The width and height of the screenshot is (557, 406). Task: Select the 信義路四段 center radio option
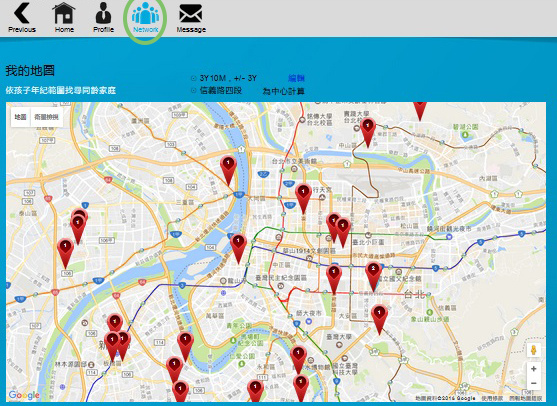[194, 91]
